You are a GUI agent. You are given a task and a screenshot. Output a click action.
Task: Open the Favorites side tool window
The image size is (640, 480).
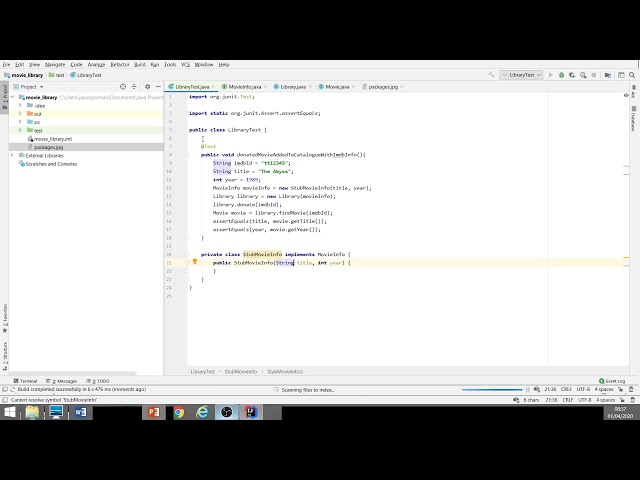(5, 318)
